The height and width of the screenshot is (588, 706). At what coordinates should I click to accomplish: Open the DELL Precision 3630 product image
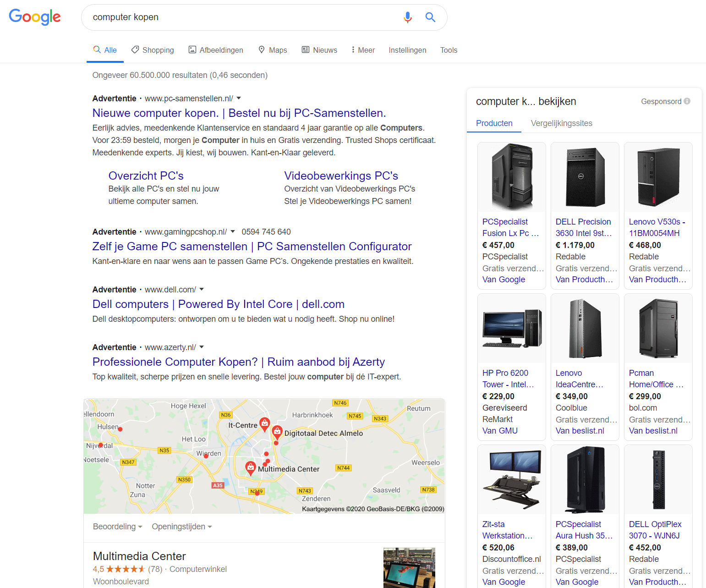click(x=585, y=177)
